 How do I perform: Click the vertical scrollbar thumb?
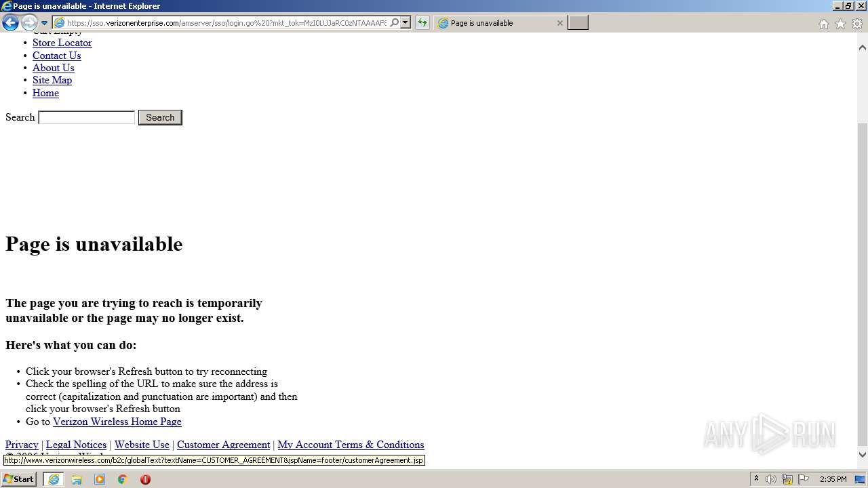point(862,285)
